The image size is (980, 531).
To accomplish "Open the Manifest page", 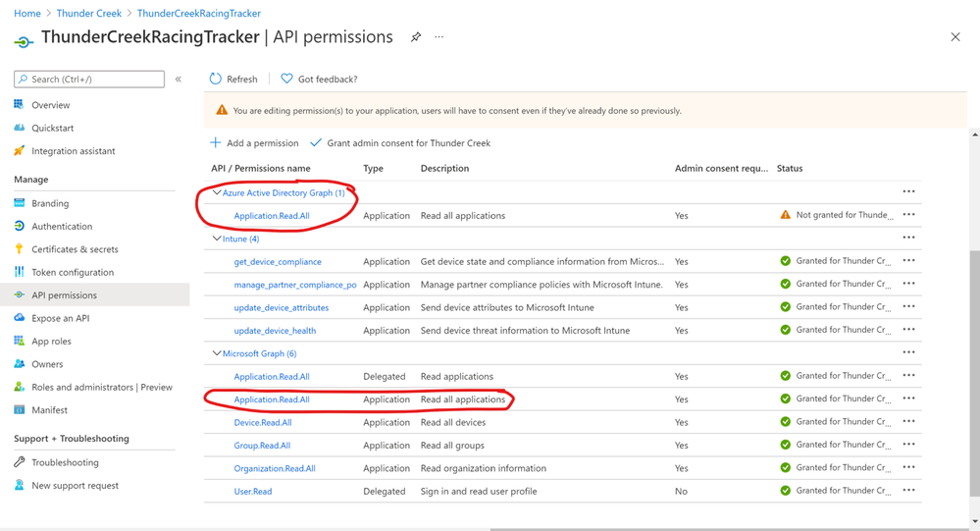I will [x=49, y=410].
